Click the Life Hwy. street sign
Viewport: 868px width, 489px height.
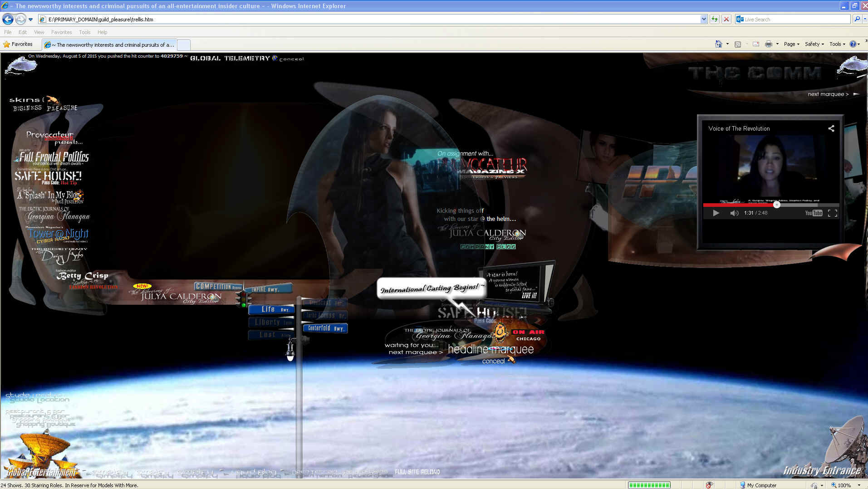click(x=271, y=309)
